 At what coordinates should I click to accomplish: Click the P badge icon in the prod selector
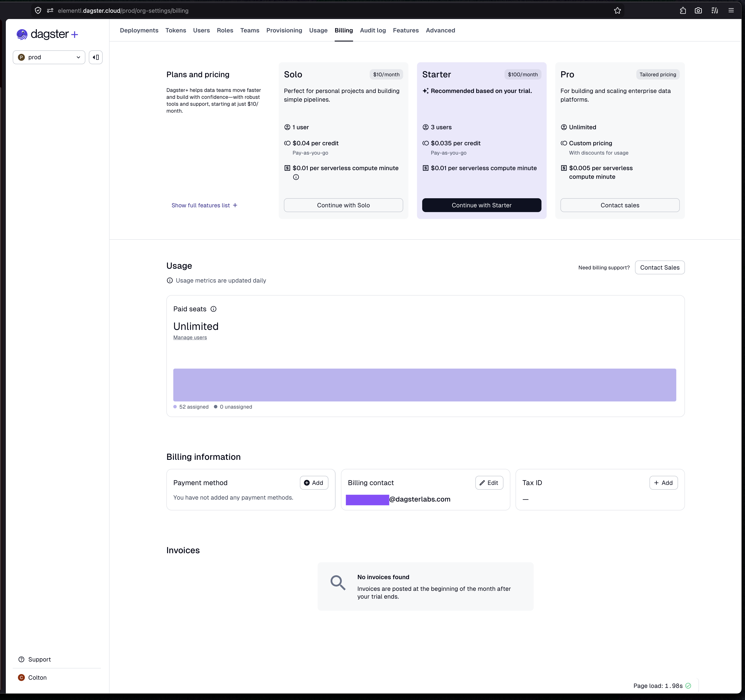pyautogui.click(x=21, y=57)
